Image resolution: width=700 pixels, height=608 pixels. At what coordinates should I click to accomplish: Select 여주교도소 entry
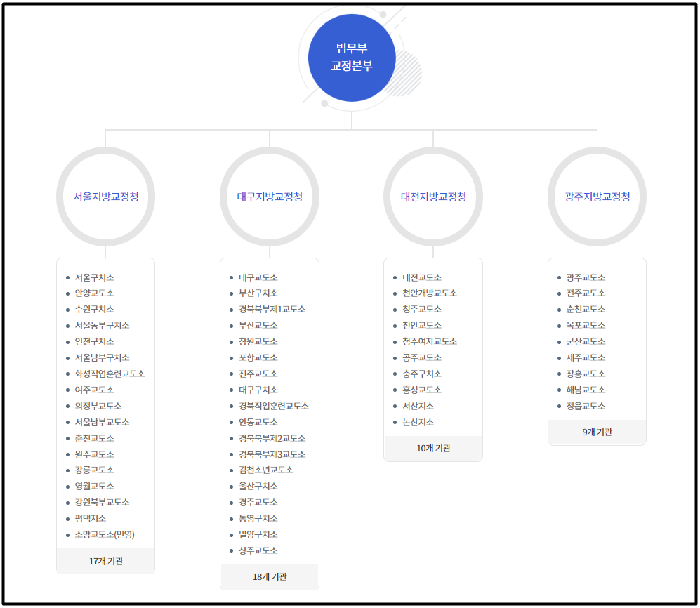coord(94,390)
